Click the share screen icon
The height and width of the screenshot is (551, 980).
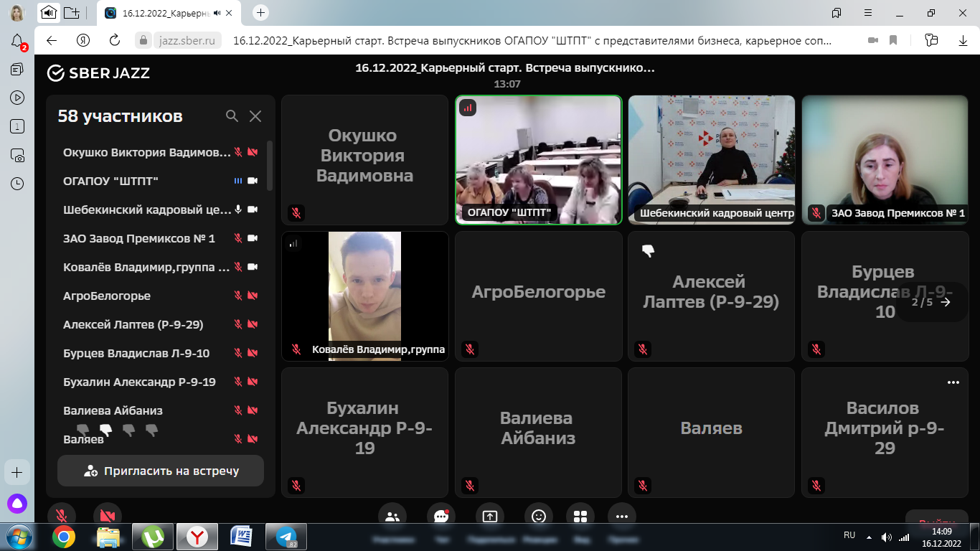490,517
